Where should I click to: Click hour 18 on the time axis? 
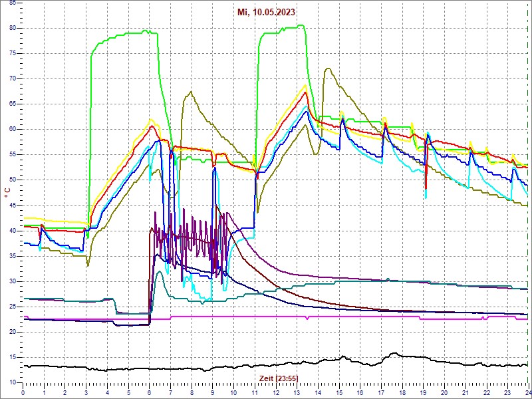[402, 392]
